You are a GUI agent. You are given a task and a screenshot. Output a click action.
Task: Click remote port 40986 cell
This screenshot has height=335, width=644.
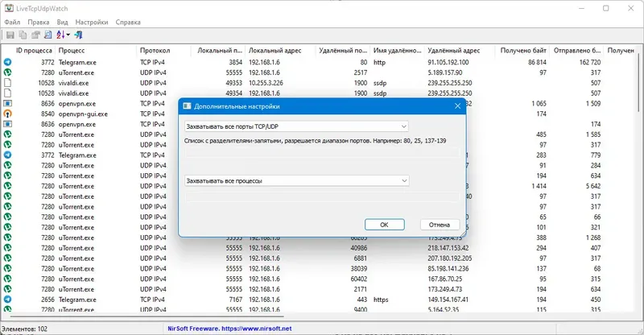click(x=358, y=248)
